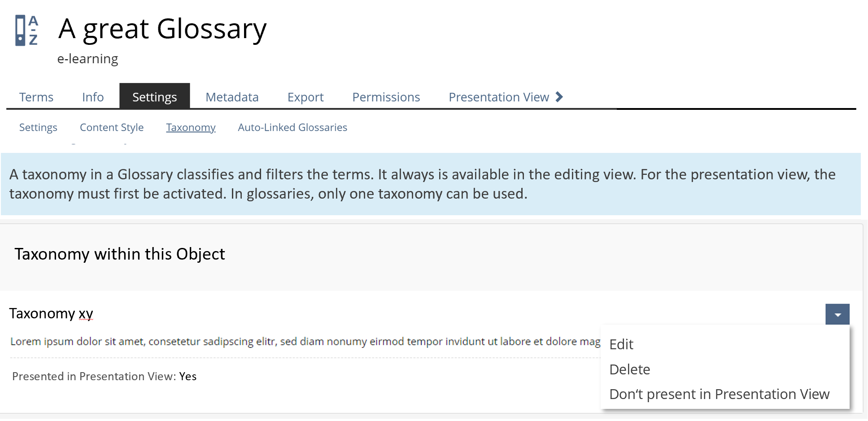
Task: Click the Taxonomy xy title
Action: 51,313
